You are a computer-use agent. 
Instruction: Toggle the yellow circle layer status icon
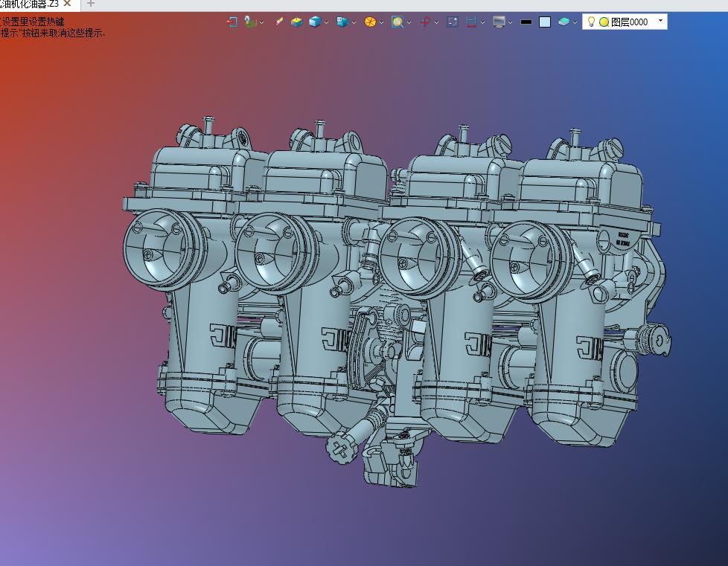[604, 22]
